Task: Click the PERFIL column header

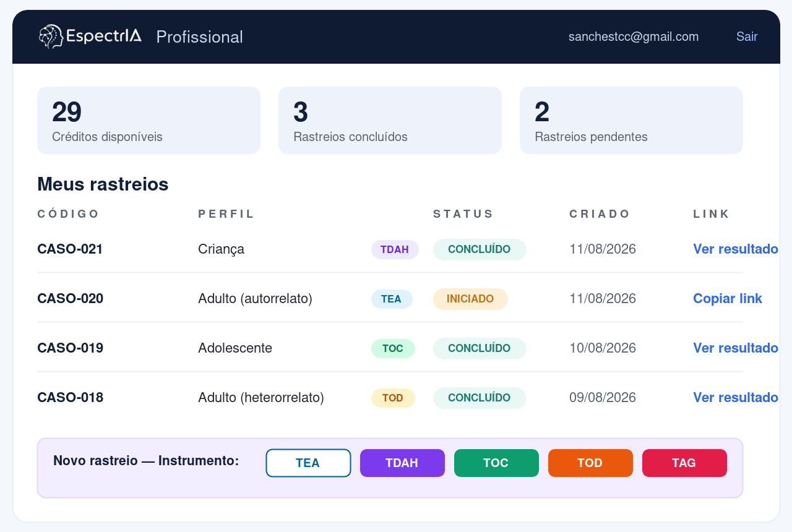Action: [226, 214]
